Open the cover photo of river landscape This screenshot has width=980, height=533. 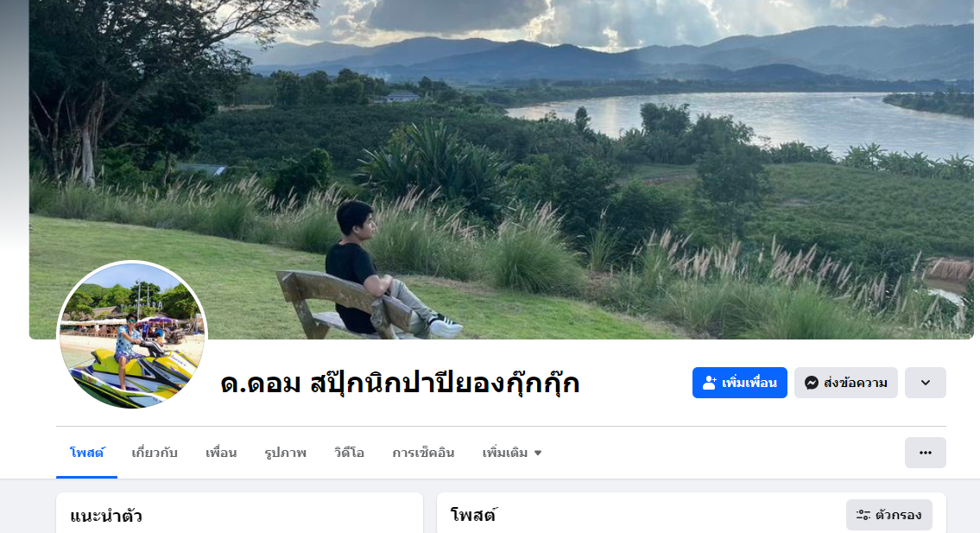coord(502,169)
